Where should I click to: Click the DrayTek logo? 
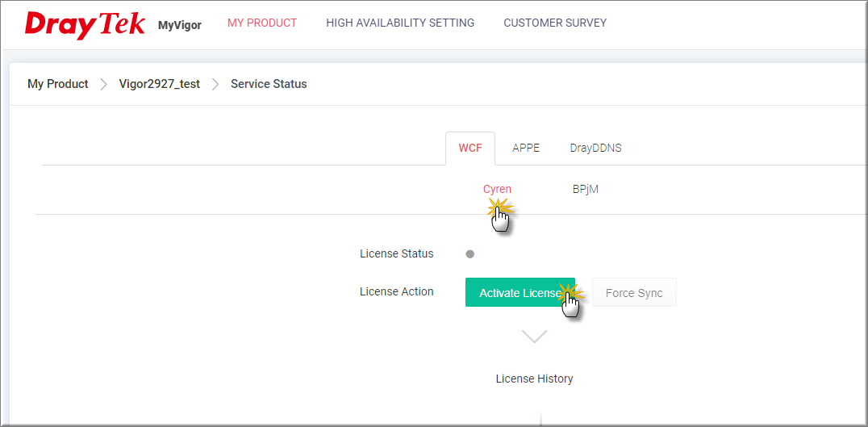point(85,24)
